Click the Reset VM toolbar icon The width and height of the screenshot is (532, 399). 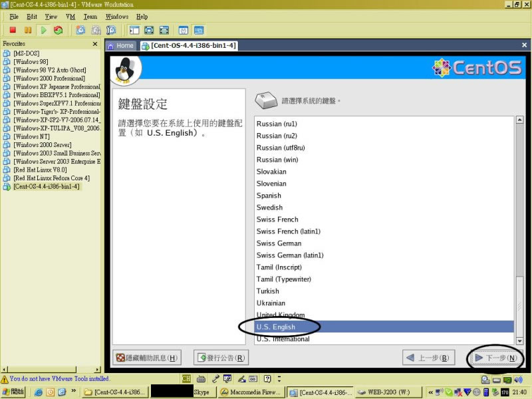point(59,30)
